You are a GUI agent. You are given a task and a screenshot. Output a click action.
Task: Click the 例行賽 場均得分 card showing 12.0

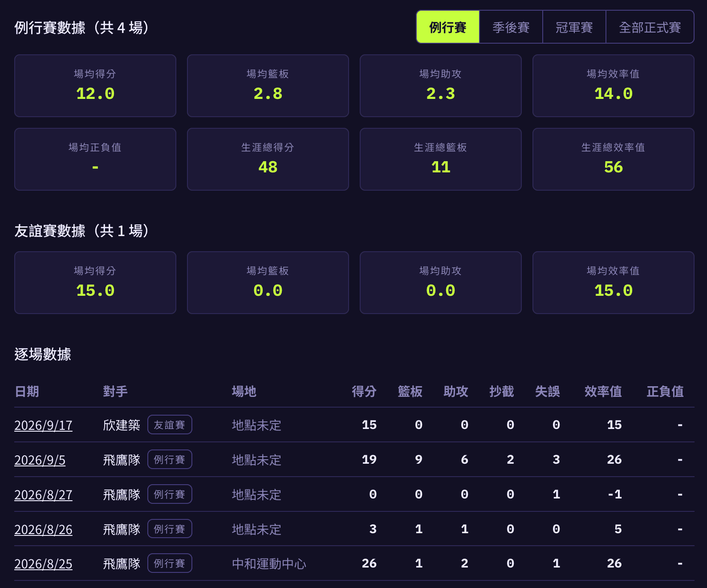point(95,86)
